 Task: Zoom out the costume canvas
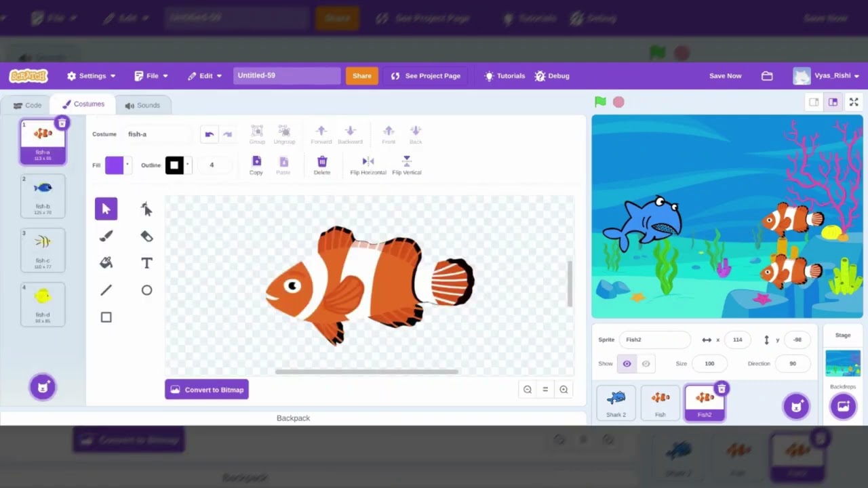(x=528, y=389)
